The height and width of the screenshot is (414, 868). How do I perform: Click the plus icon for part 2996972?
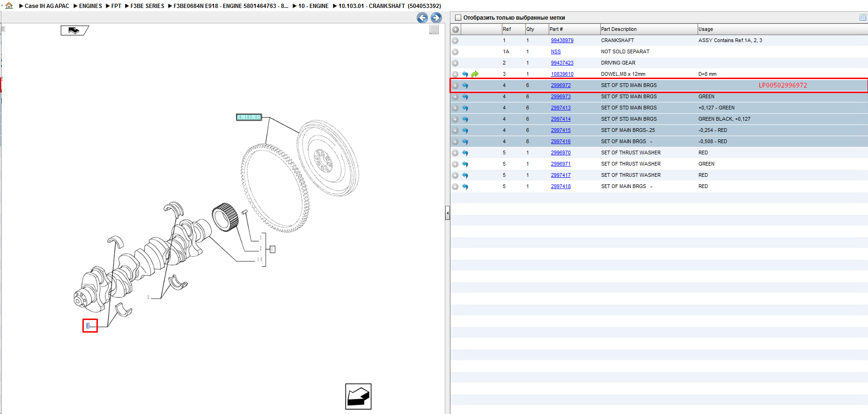click(x=455, y=86)
